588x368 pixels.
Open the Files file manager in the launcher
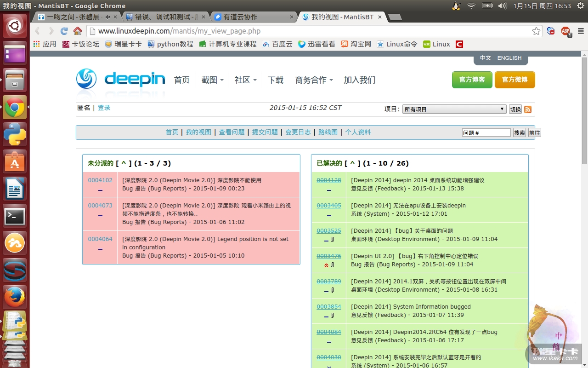click(x=15, y=80)
